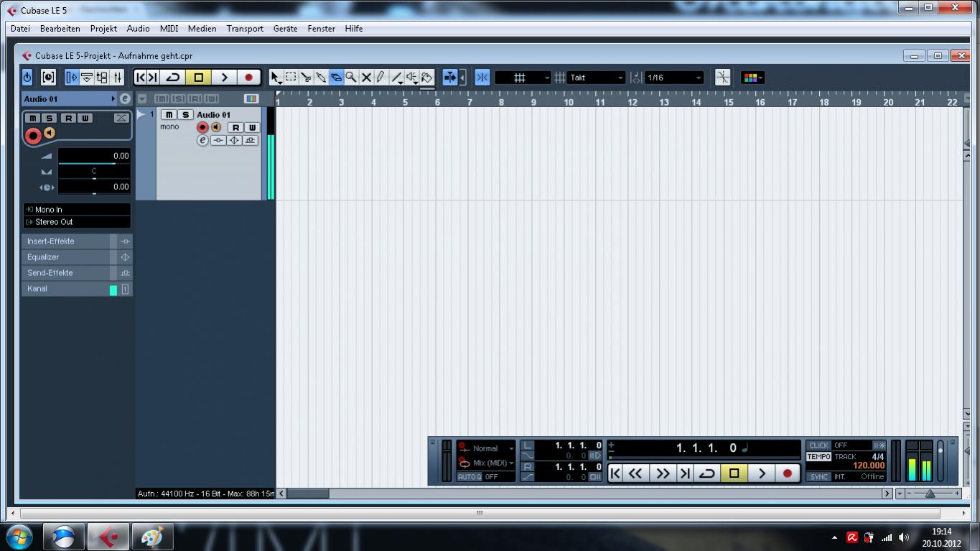Toggle Autoscroll in the toolbar
The image size is (980, 551).
(449, 78)
